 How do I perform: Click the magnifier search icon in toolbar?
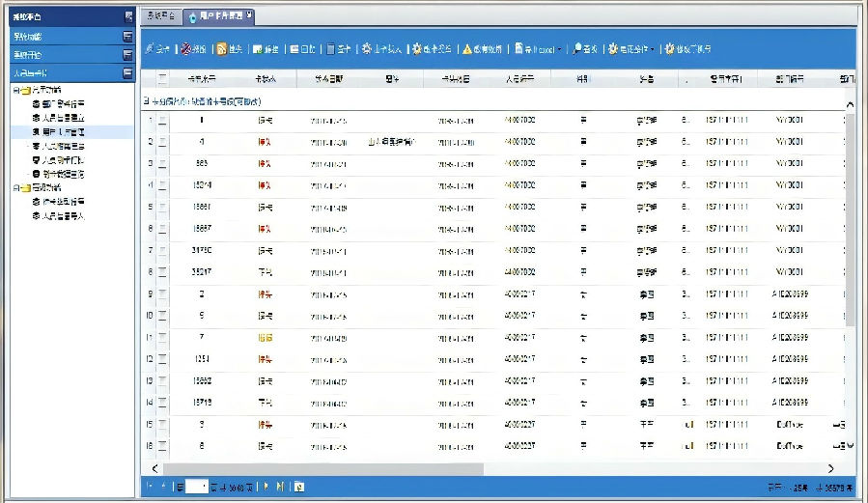[x=577, y=48]
